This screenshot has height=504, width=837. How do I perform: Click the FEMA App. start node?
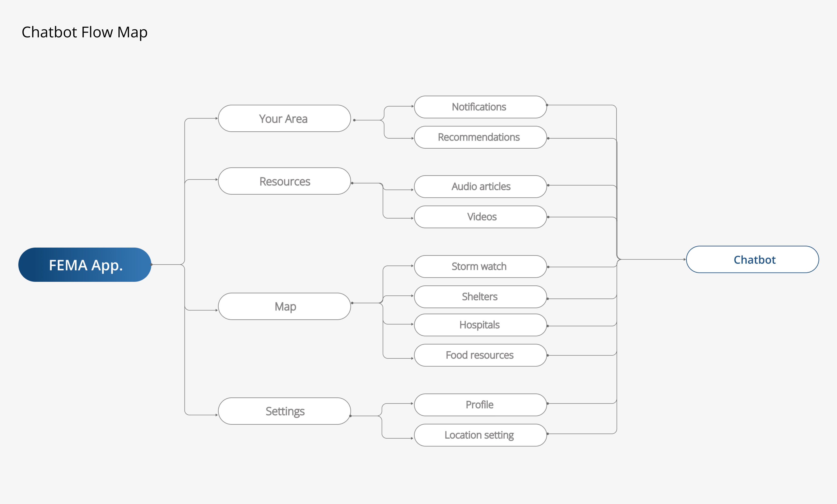[85, 265]
